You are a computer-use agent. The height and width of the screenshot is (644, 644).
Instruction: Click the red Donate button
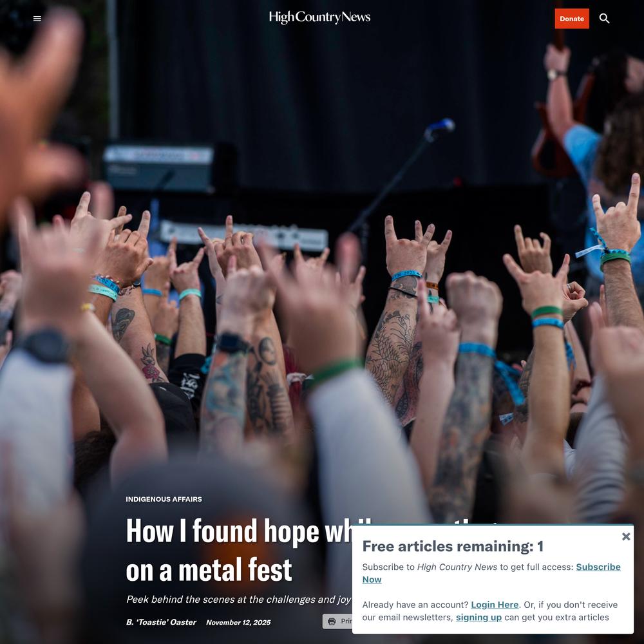coord(572,19)
